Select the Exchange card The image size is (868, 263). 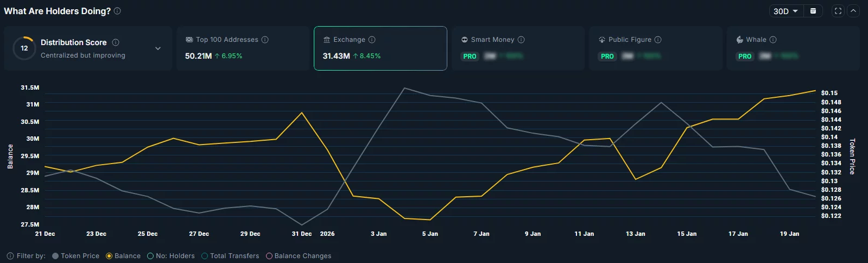[381, 48]
